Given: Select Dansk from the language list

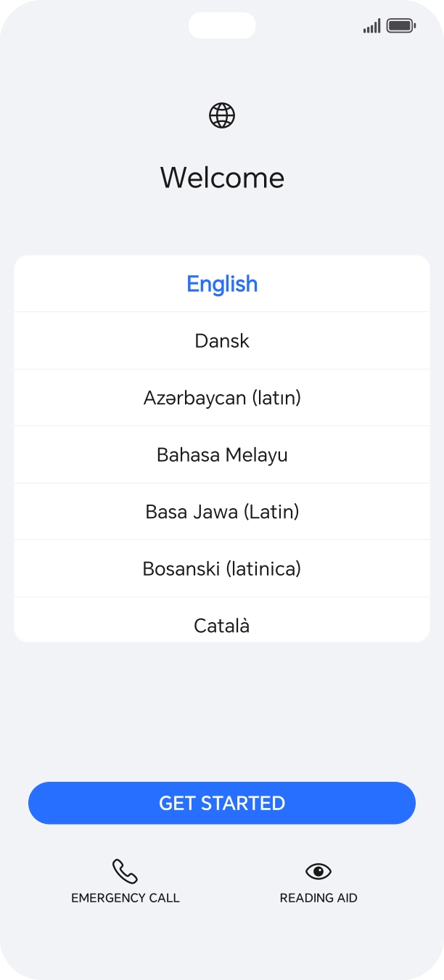Looking at the screenshot, I should (222, 340).
